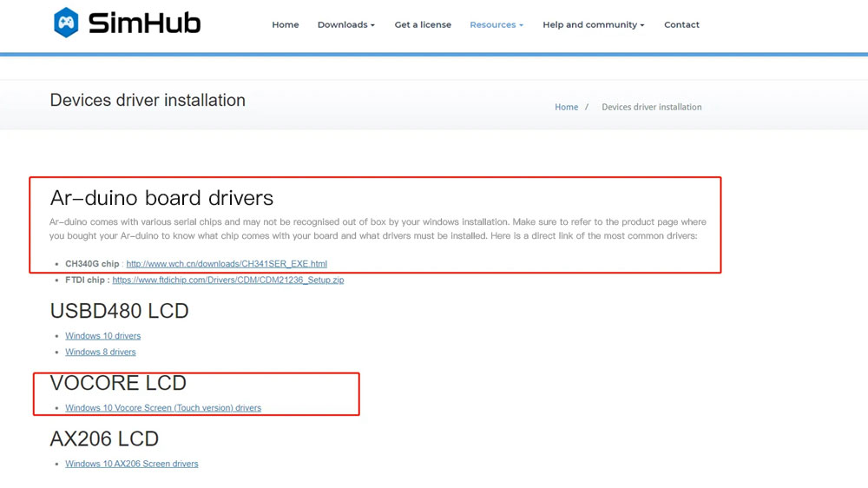Click the SimHub wordmark text
This screenshot has height=488, width=868.
(x=143, y=23)
